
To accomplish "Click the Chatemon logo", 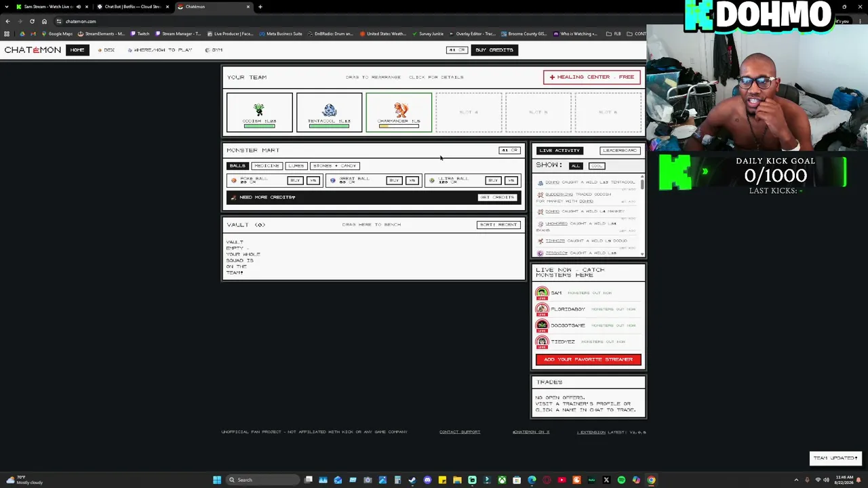I will (33, 49).
